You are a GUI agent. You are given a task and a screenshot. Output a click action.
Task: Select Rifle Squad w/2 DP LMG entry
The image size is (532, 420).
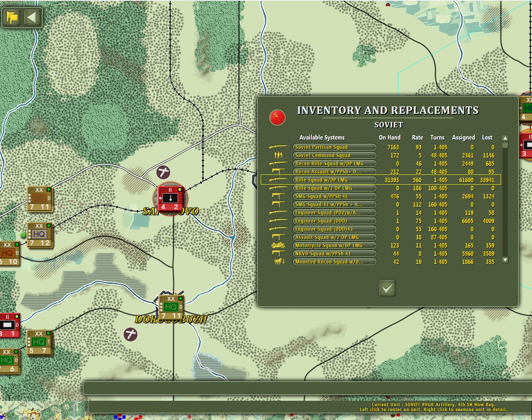334,188
